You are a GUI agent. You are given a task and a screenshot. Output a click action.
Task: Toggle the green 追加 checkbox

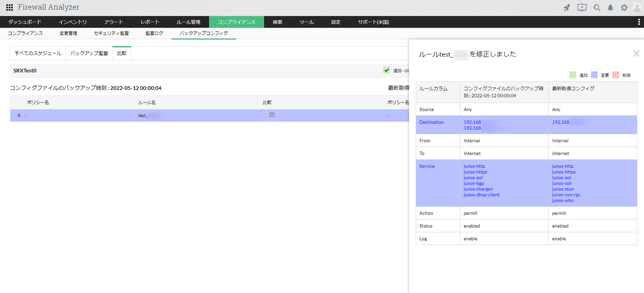(x=386, y=70)
